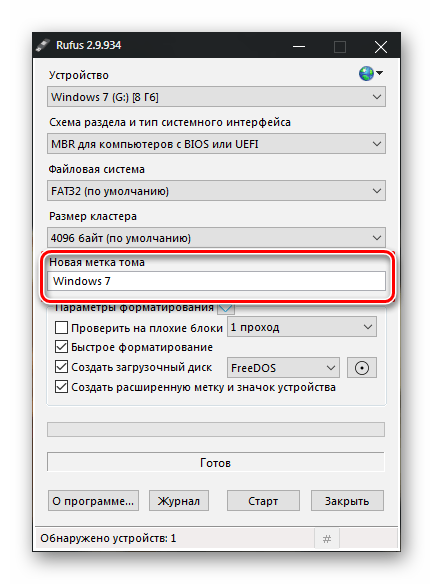This screenshot has height=584, width=433.
Task: Close Rufus with the title bar X
Action: pos(381,47)
